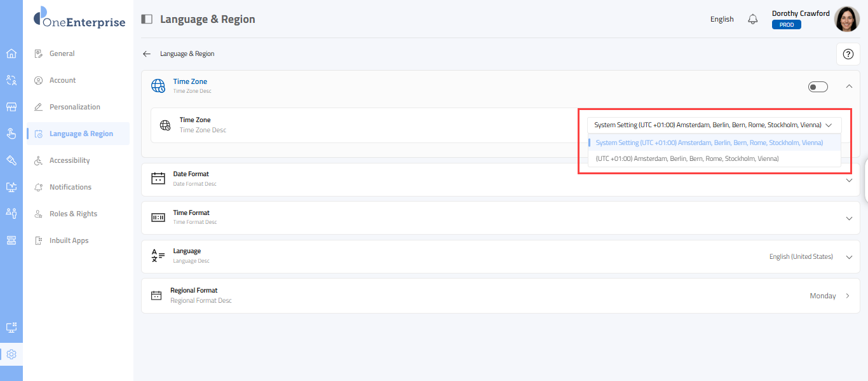The height and width of the screenshot is (381, 868).
Task: Open Roles & Rights settings
Action: coord(73,214)
